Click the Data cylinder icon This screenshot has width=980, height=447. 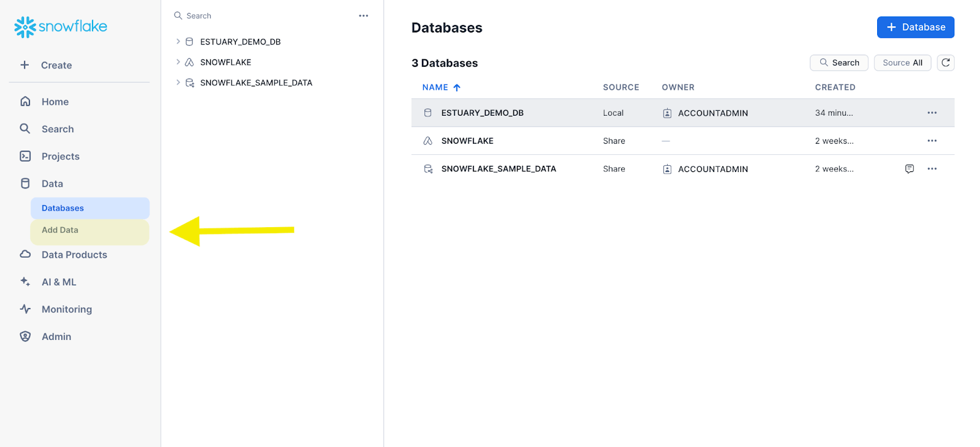[25, 183]
